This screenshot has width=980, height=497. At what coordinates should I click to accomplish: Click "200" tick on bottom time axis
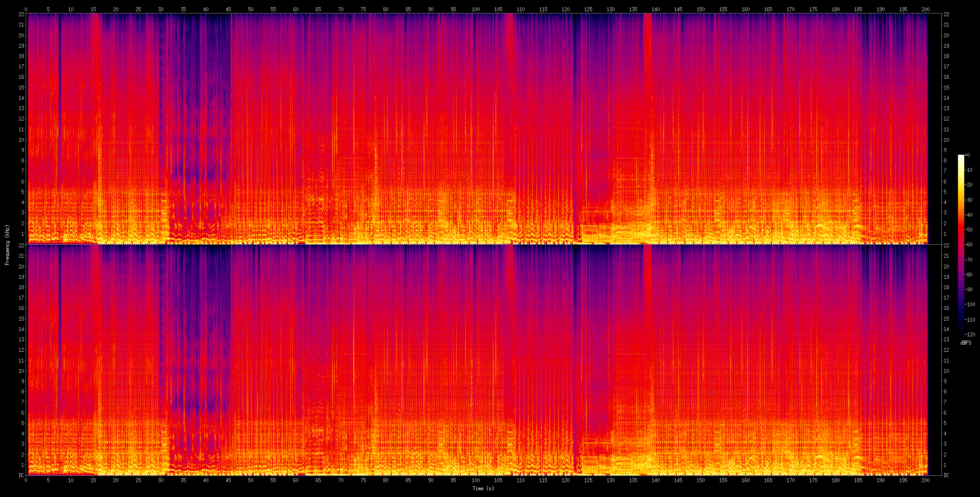926,480
